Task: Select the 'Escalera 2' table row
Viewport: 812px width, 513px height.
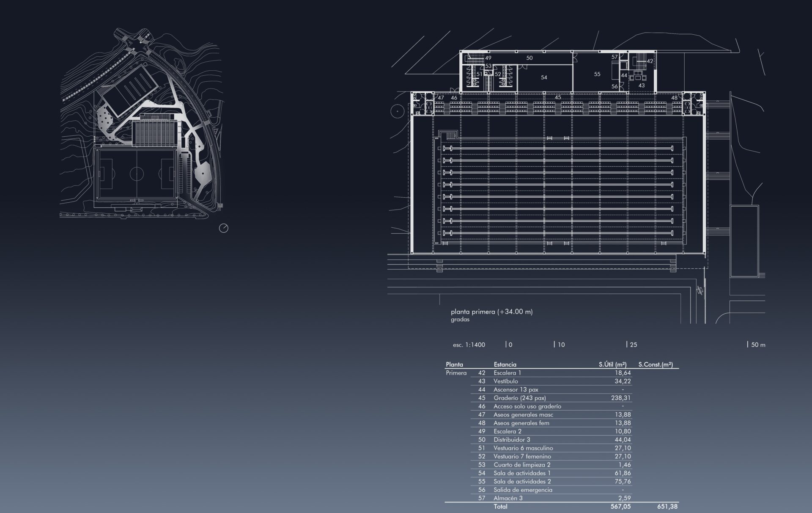Action: [x=551, y=431]
